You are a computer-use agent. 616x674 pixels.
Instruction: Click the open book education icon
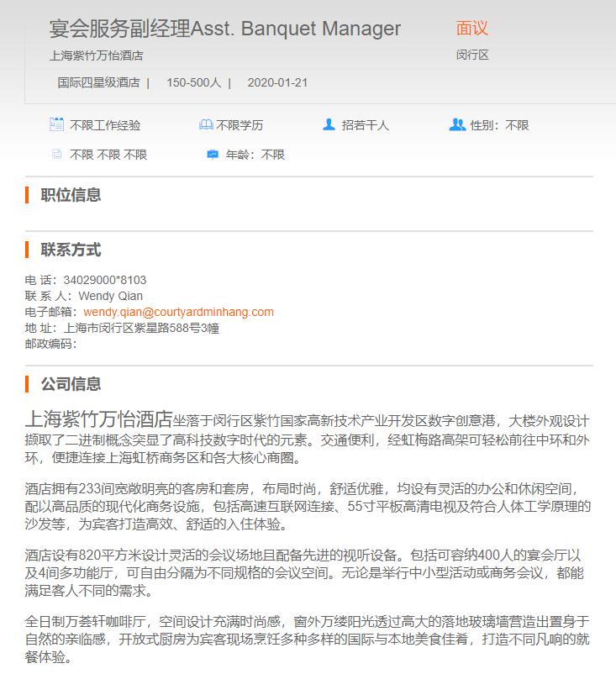pyautogui.click(x=207, y=124)
